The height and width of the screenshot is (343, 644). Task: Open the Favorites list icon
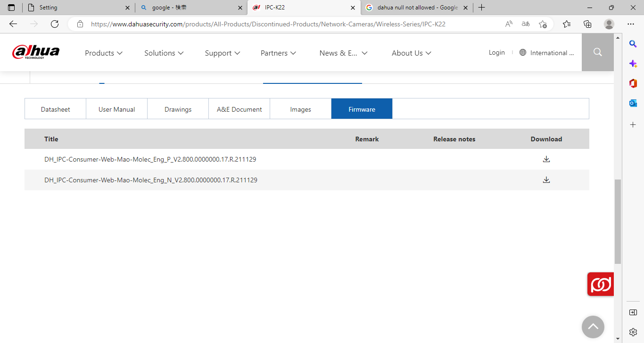point(567,24)
